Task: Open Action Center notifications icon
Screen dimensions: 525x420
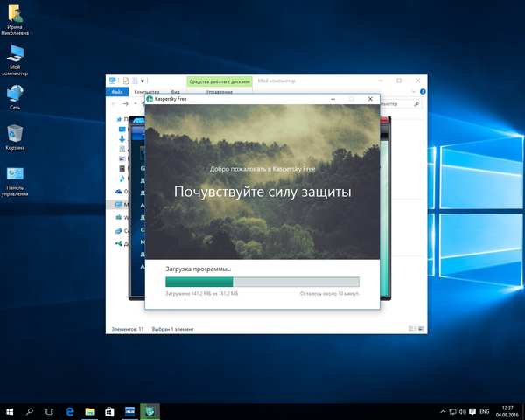Action: pos(472,412)
